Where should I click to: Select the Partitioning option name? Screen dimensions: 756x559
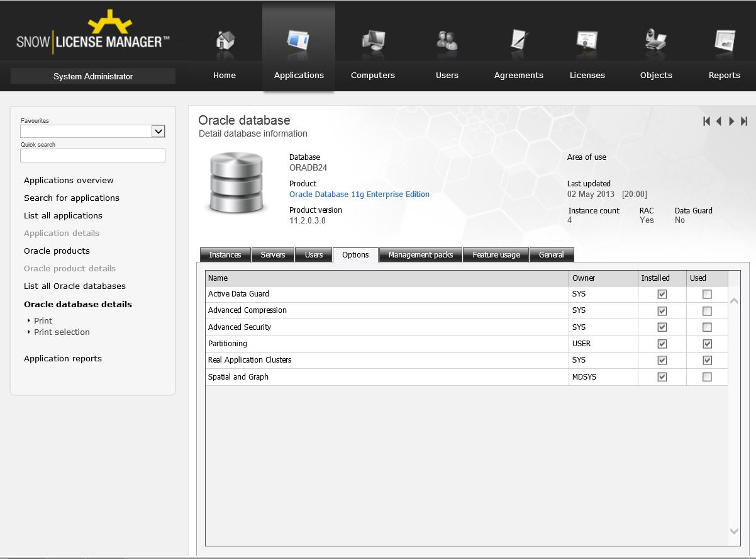(228, 344)
